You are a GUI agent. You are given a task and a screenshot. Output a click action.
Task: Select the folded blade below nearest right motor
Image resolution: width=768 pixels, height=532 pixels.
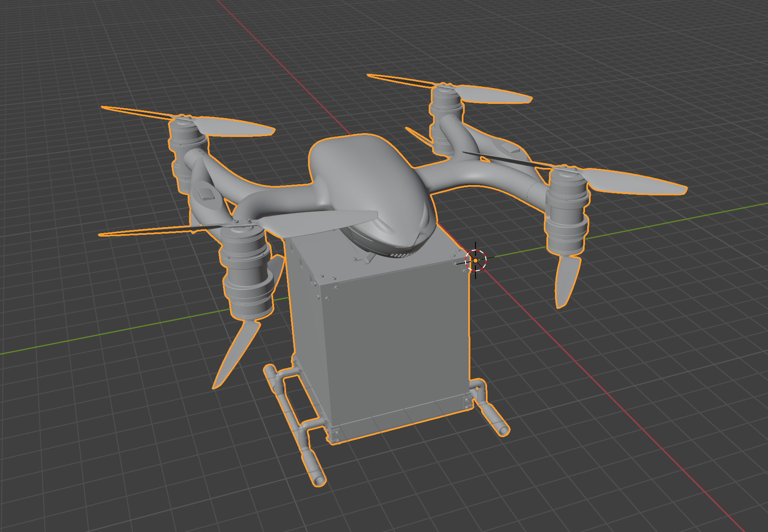(567, 281)
